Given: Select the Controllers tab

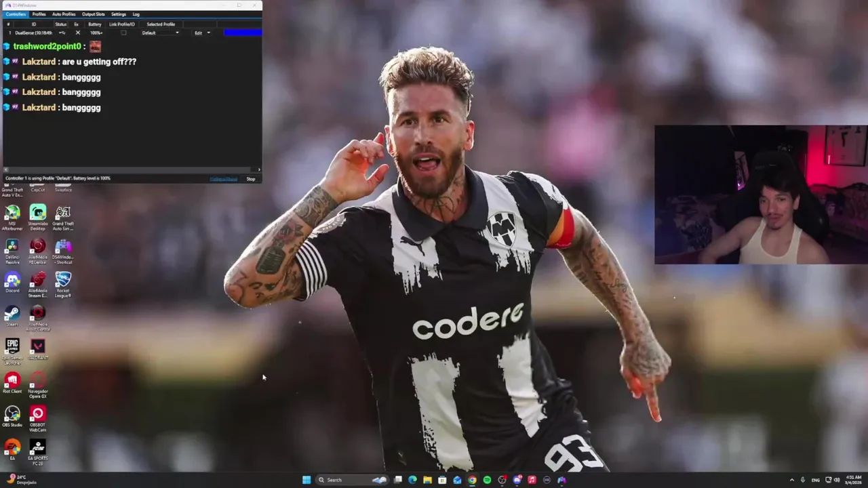Looking at the screenshot, I should point(16,14).
